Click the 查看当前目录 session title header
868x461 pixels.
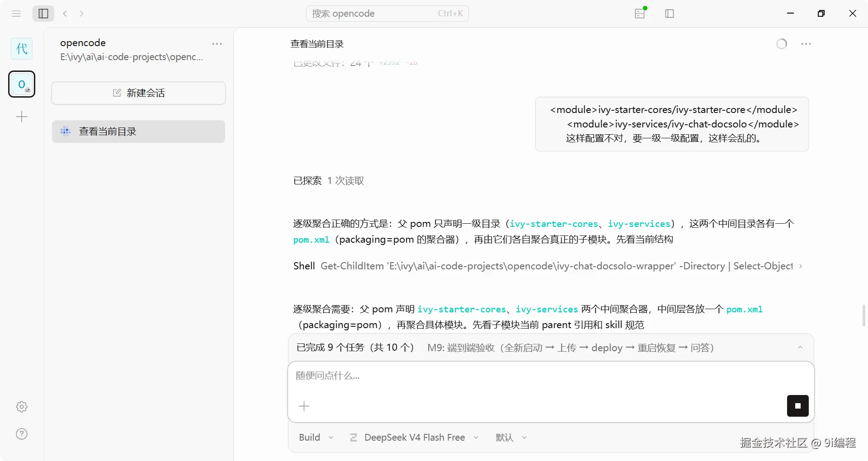click(x=317, y=44)
